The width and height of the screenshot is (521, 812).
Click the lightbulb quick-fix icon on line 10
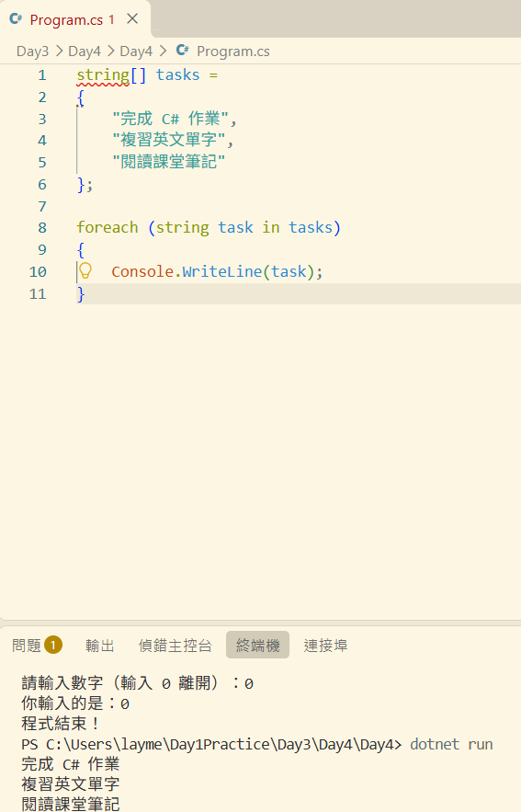[x=85, y=270]
